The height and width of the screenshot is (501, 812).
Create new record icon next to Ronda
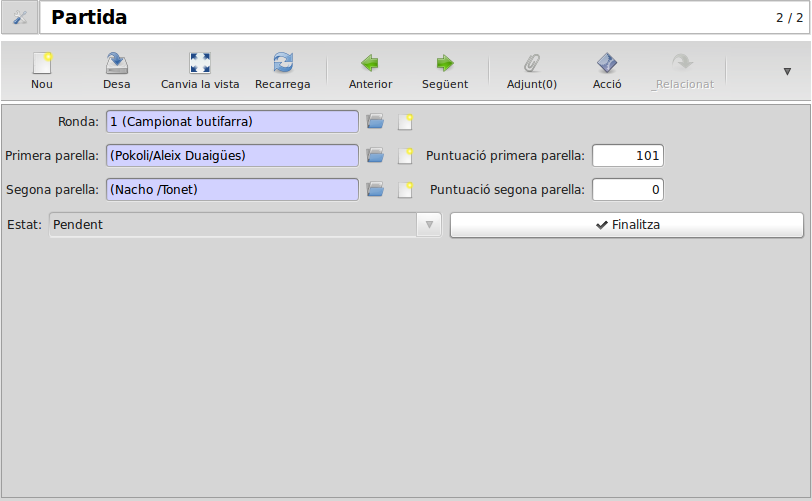(x=405, y=122)
